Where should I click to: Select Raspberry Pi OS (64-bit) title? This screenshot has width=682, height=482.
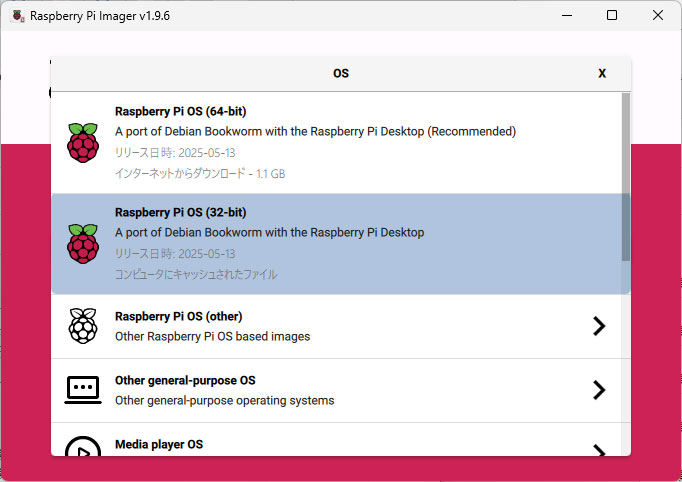pyautogui.click(x=181, y=111)
